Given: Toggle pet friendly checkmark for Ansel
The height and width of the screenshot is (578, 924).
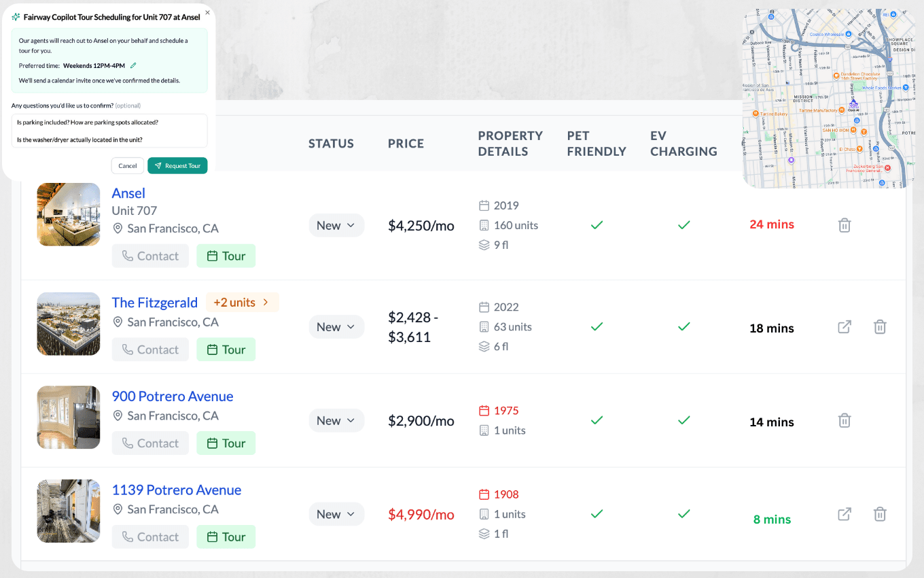Looking at the screenshot, I should click(x=597, y=224).
